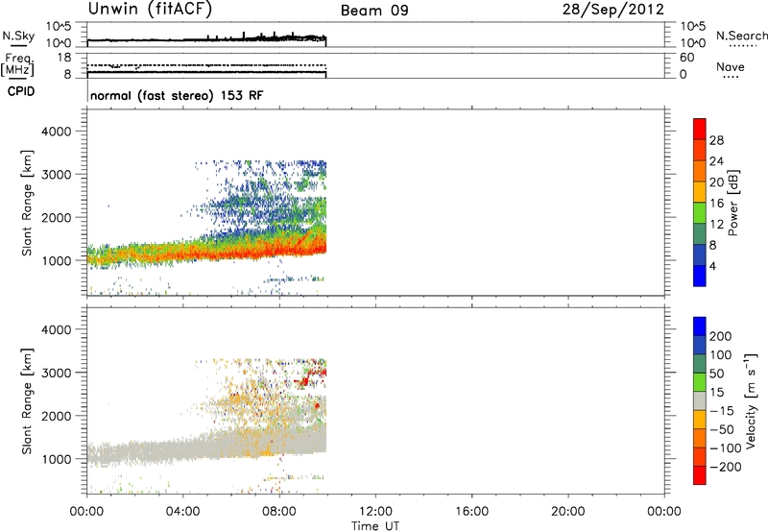768x532 pixels.
Task: Click the power color bar red segment
Action: (x=700, y=129)
